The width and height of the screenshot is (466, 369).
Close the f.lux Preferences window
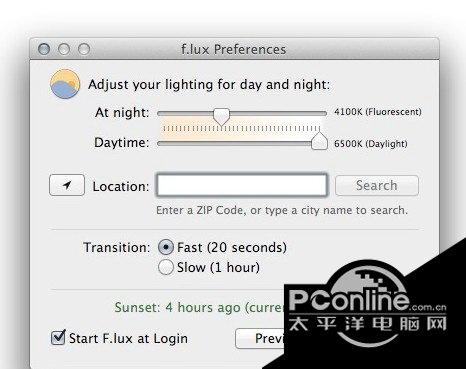point(44,49)
